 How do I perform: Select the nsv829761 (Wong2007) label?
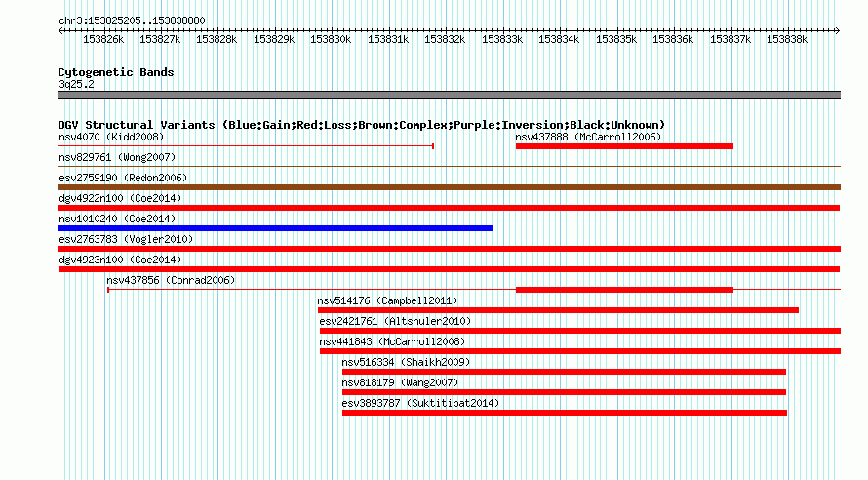pos(117,157)
